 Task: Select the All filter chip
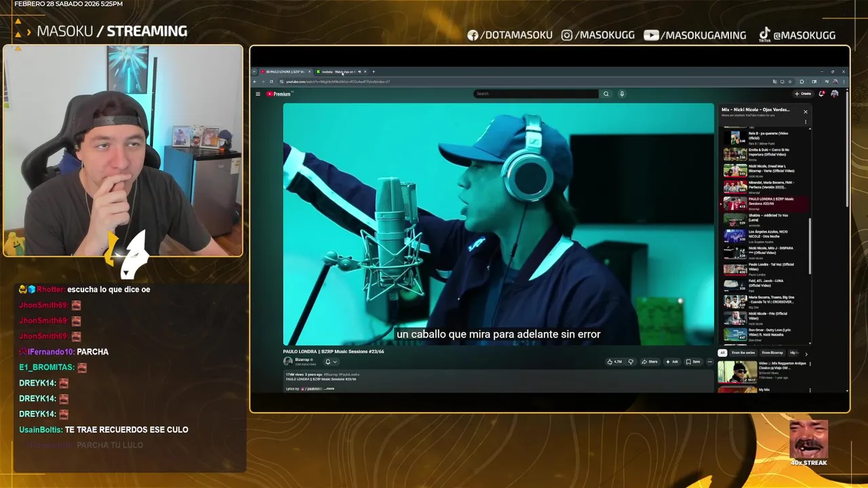pos(722,352)
